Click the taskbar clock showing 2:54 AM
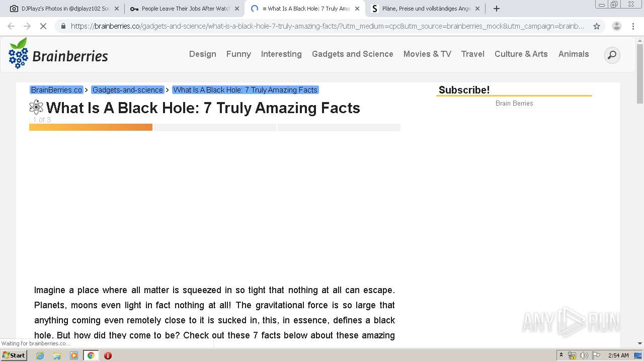 click(618, 355)
